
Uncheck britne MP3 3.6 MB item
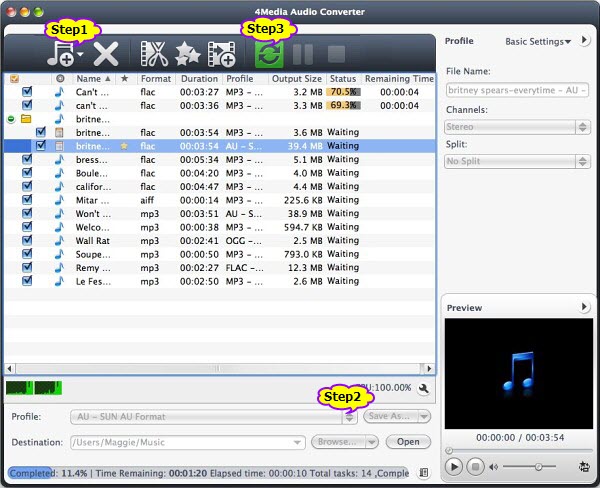click(41, 132)
